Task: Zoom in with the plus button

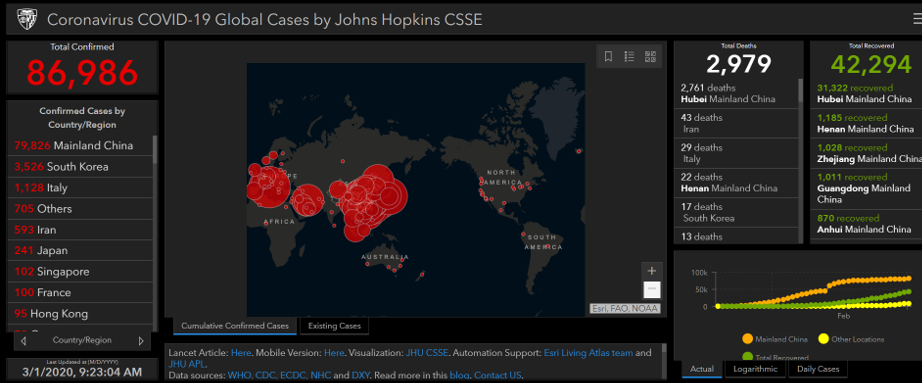Action: pos(652,271)
